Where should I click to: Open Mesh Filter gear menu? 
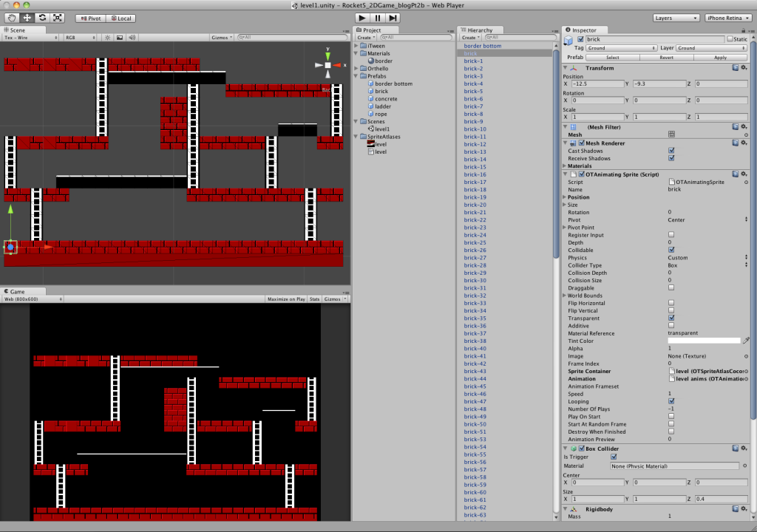[744, 127]
